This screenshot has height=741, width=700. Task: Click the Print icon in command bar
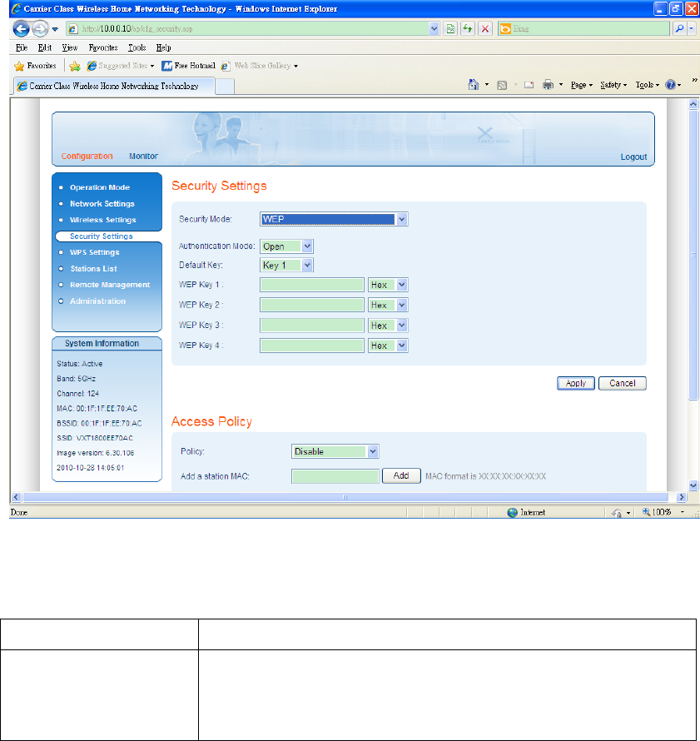click(x=548, y=85)
